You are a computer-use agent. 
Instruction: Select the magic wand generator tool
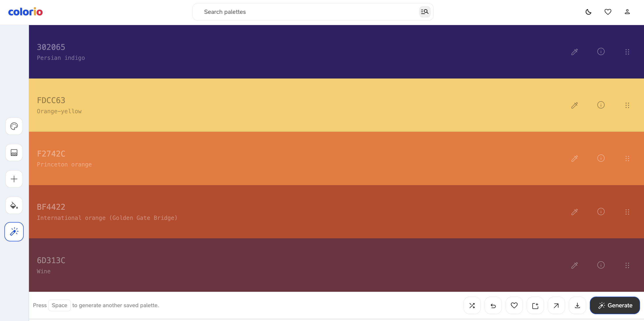(x=14, y=232)
